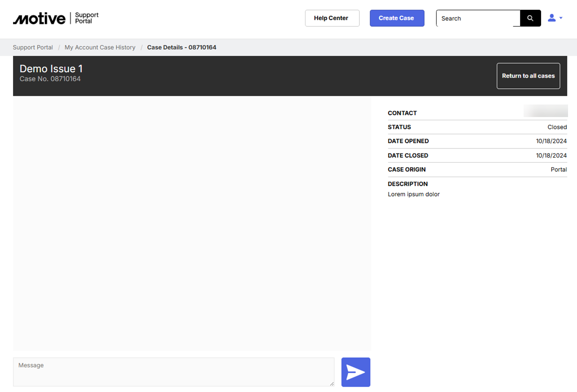This screenshot has height=392, width=577.
Task: Open the user profile icon
Action: coord(552,18)
